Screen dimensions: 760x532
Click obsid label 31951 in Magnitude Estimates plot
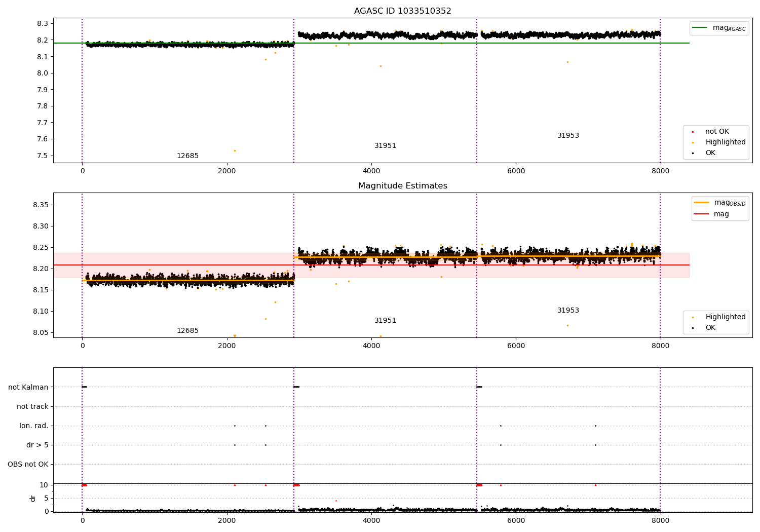(x=385, y=321)
